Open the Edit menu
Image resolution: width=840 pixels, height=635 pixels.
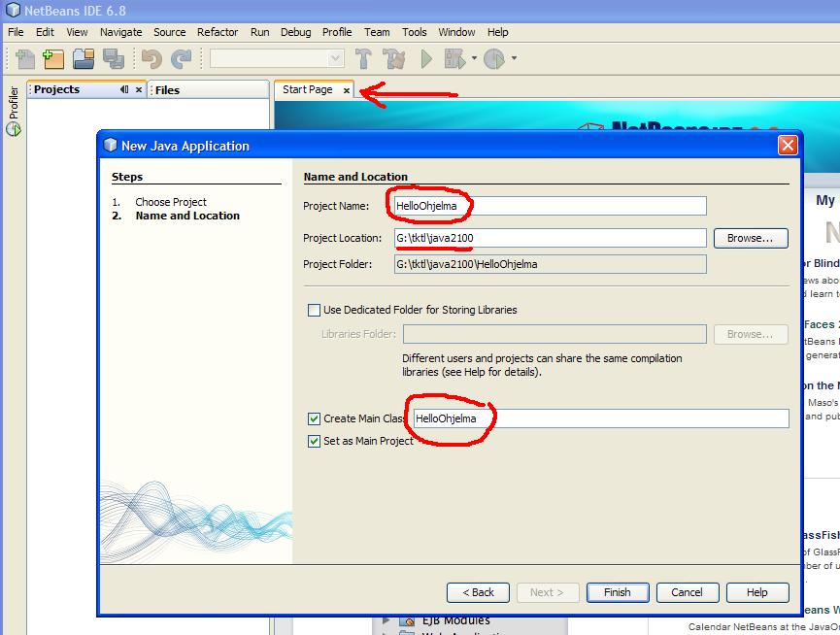45,32
